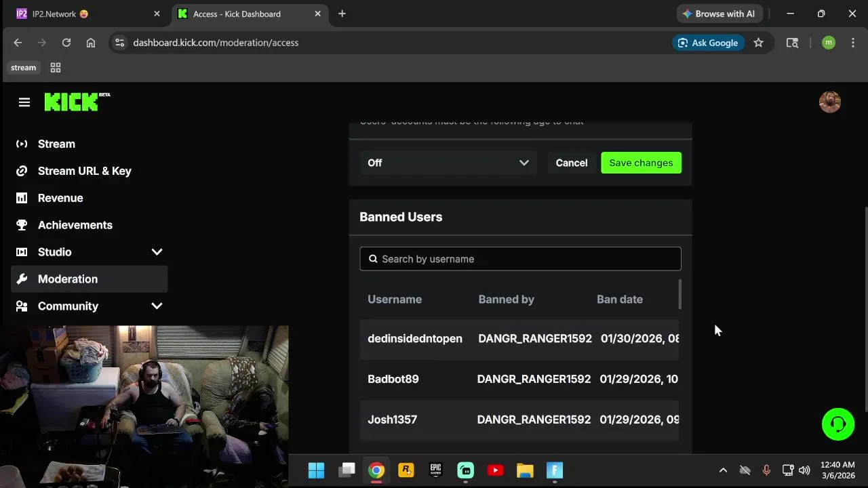Switch to Access - Kick Dashboard tab
This screenshot has width=868, height=488.
pyautogui.click(x=249, y=14)
